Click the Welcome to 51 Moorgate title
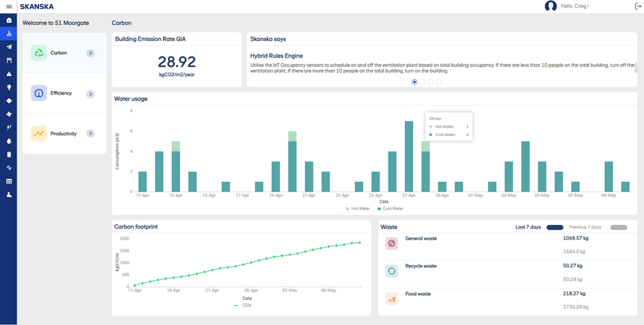Screen dimensions: 644x325 [55, 23]
